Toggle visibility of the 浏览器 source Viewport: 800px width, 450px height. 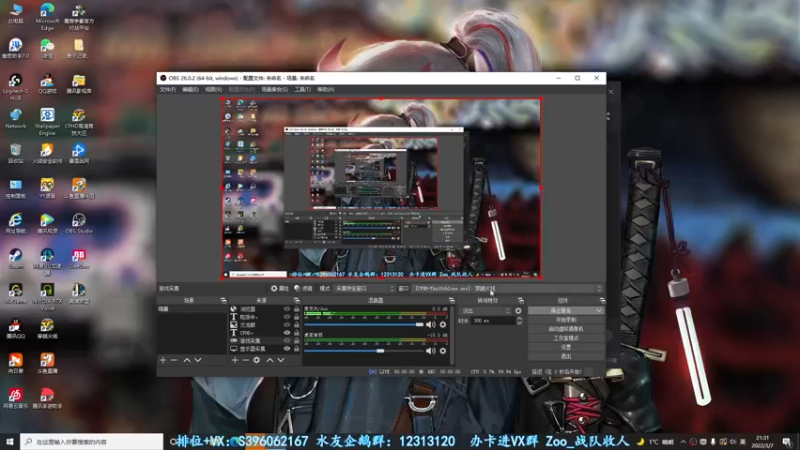[287, 309]
